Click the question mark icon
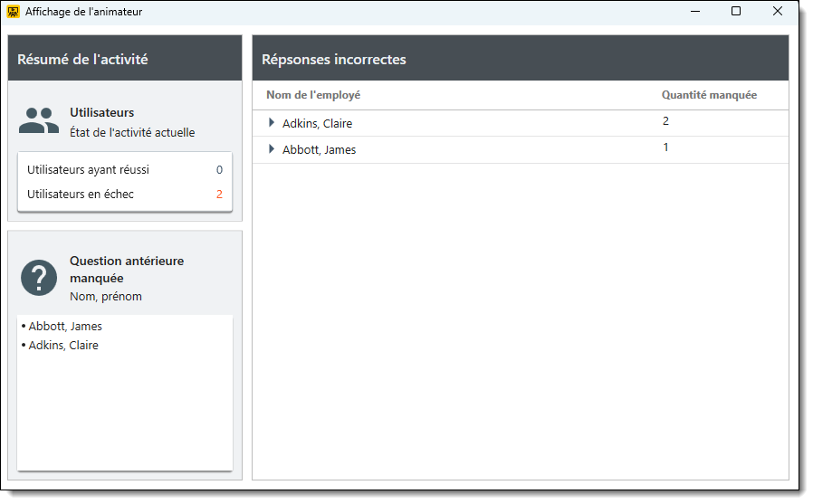This screenshot has width=813, height=504. [x=39, y=278]
